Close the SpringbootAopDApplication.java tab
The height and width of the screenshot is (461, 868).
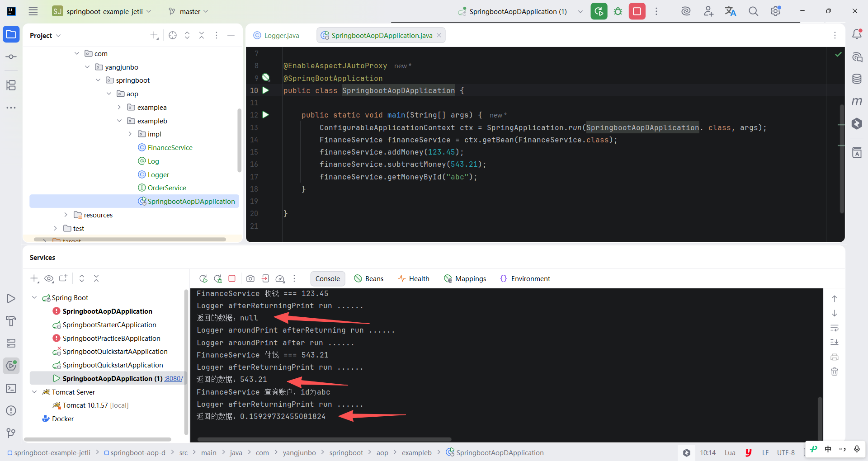coord(439,35)
